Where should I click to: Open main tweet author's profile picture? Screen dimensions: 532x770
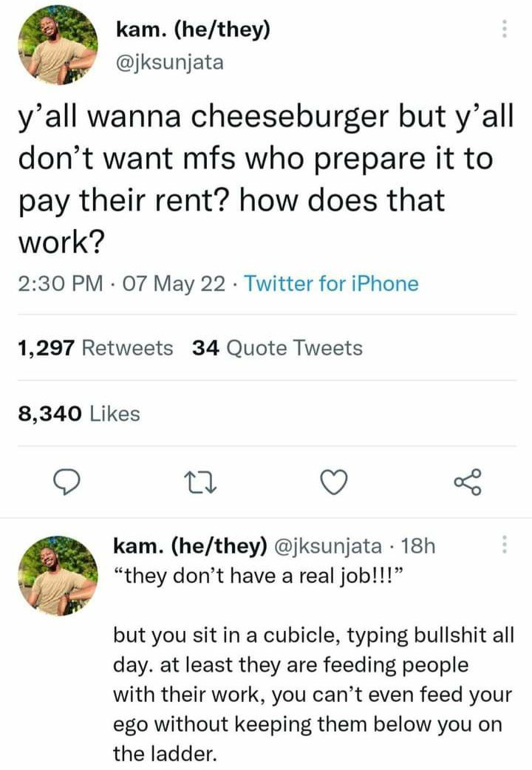click(x=58, y=44)
